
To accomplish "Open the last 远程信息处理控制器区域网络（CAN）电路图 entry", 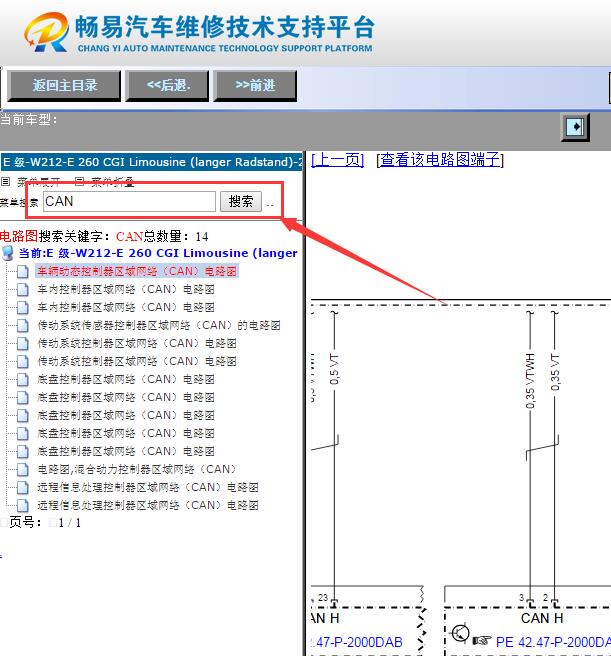I will click(x=148, y=505).
